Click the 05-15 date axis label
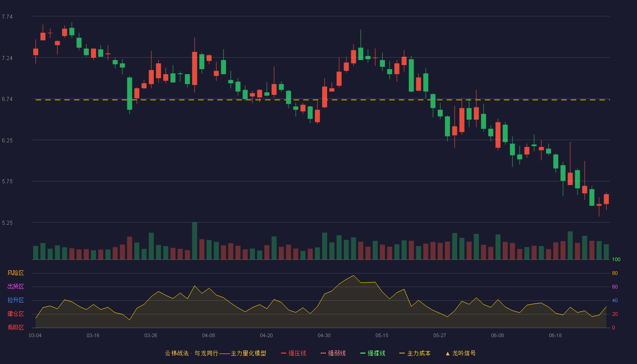This screenshot has height=364, width=637. (x=382, y=335)
